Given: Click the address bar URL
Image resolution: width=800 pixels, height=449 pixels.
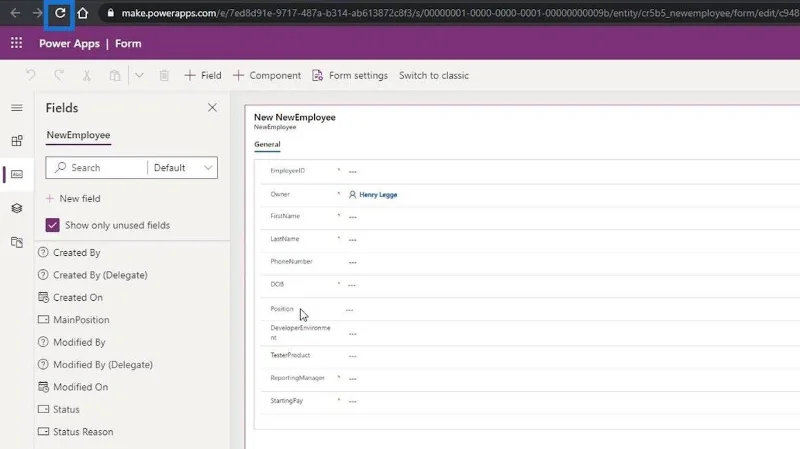Looking at the screenshot, I should point(459,13).
